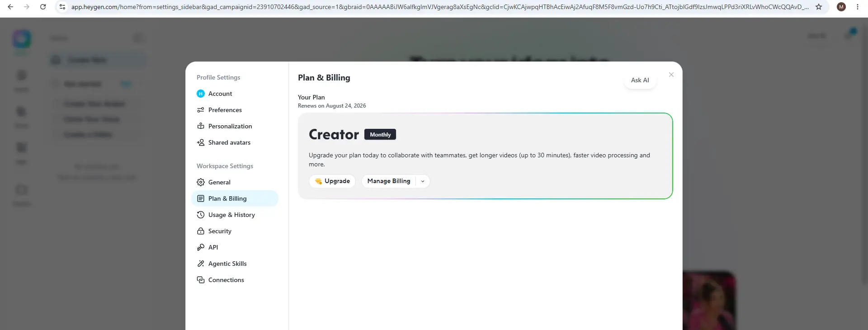Click the Your Plan label
The image size is (868, 330).
tap(311, 97)
